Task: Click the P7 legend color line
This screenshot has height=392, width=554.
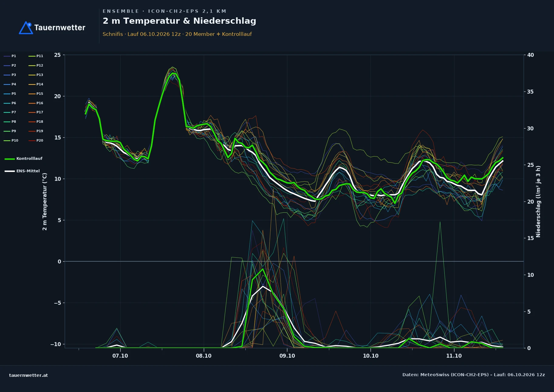Action: (x=7, y=112)
